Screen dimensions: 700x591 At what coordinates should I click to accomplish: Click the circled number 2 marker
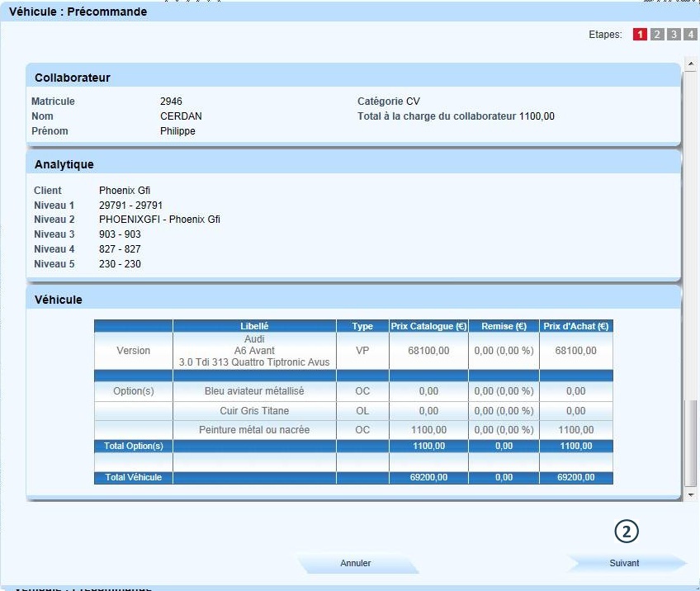(x=627, y=532)
